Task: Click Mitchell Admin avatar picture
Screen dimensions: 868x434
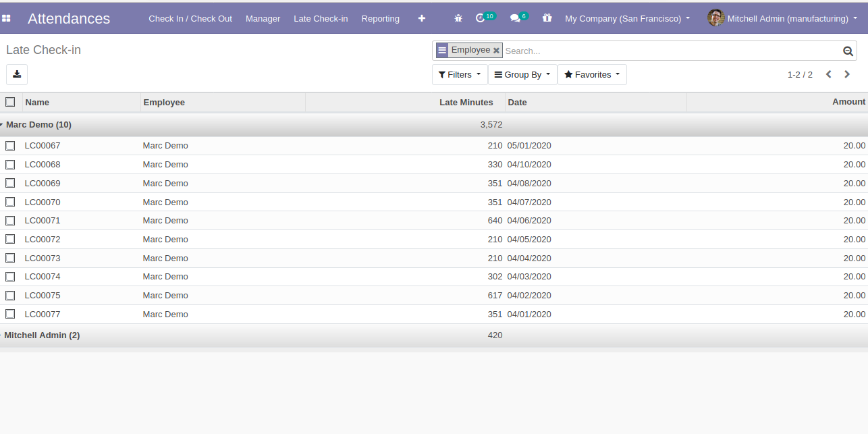Action: point(715,18)
